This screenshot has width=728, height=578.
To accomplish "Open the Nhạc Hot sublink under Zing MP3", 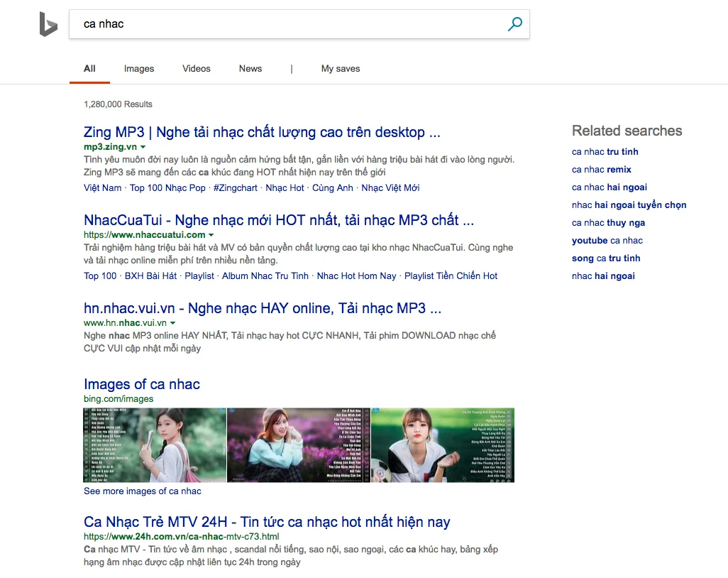I will [285, 187].
